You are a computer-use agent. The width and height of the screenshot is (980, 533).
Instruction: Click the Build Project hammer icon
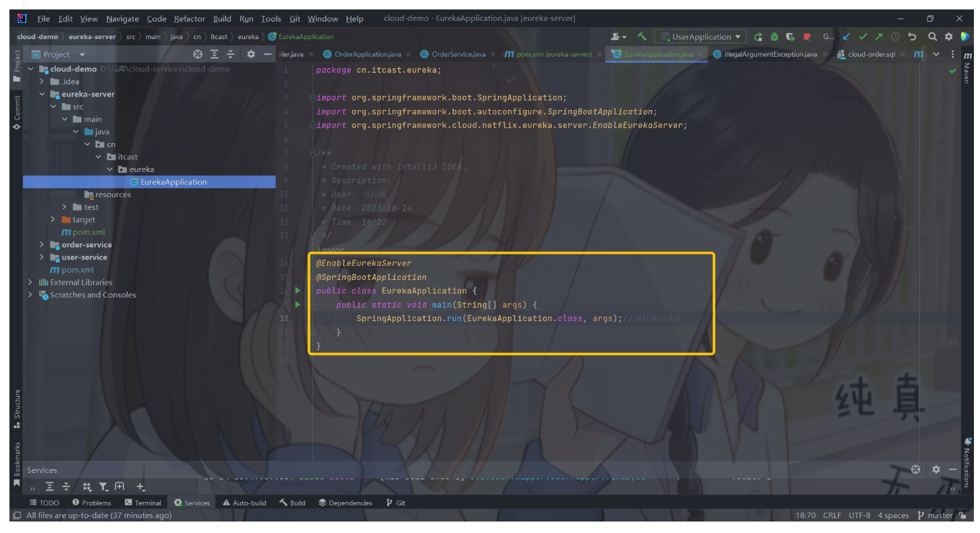pos(642,36)
